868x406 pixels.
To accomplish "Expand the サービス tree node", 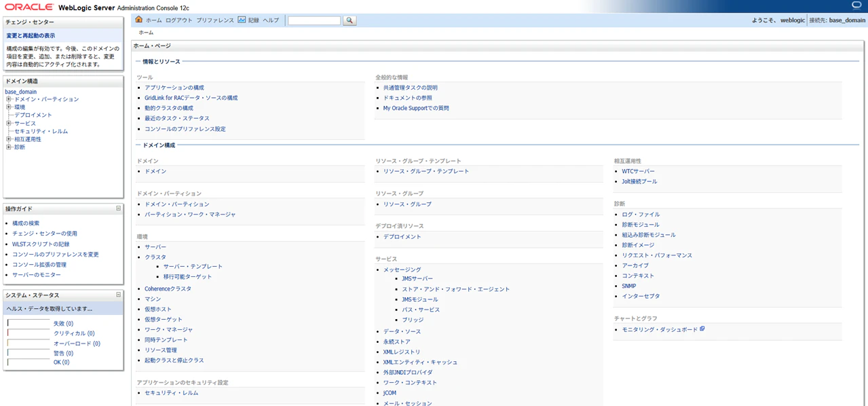I will pyautogui.click(x=9, y=123).
